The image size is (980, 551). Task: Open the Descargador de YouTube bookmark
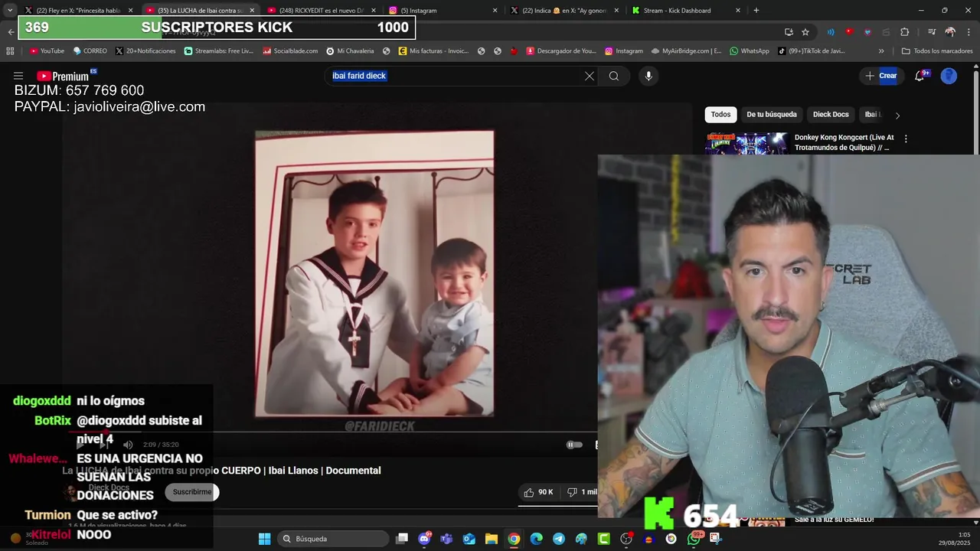coord(560,51)
